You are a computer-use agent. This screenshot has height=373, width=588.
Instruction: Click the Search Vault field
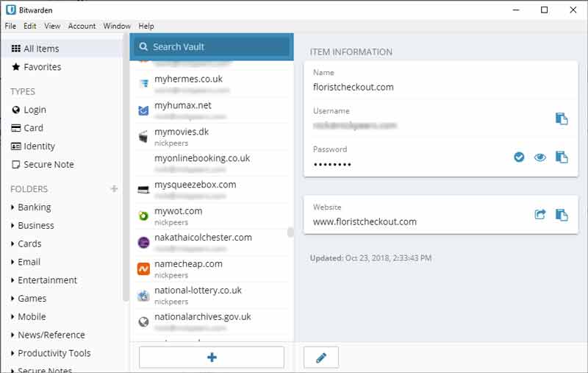[x=212, y=47]
